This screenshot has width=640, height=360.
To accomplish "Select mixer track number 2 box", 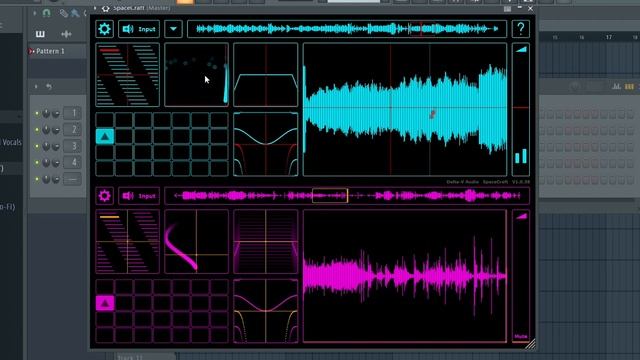I will point(72,130).
